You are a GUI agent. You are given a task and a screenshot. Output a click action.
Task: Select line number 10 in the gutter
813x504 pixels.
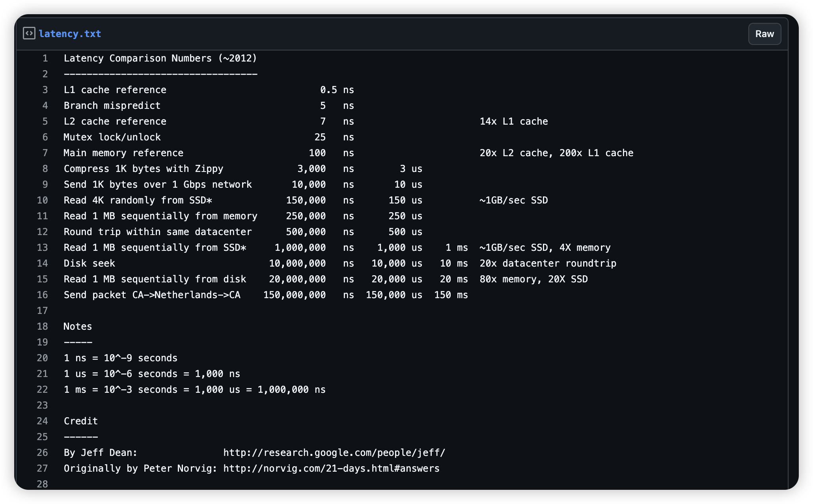43,200
